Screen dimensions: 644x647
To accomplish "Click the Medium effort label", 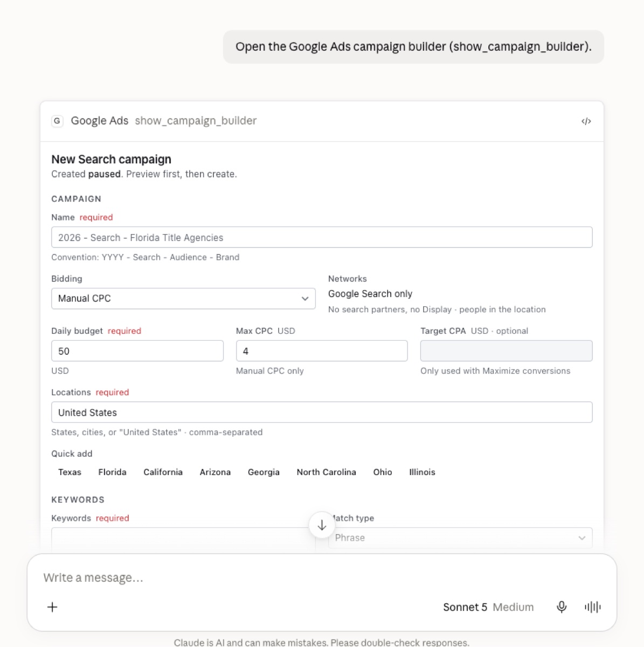I will (x=513, y=607).
